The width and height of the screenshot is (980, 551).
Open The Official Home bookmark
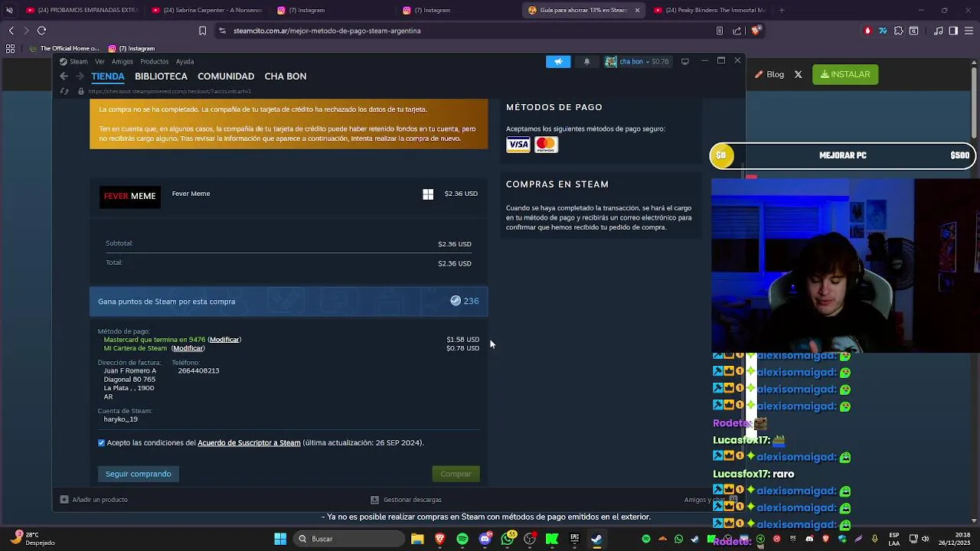(x=63, y=48)
